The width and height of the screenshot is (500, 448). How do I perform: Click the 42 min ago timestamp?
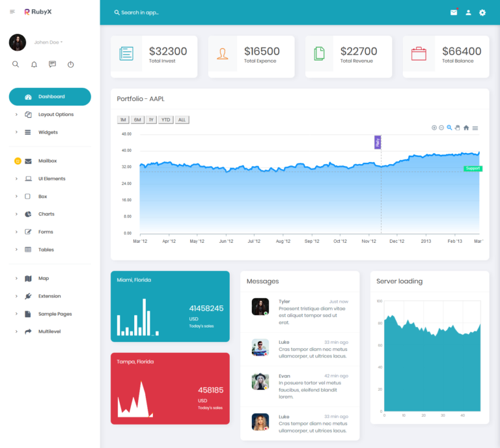pyautogui.click(x=336, y=376)
